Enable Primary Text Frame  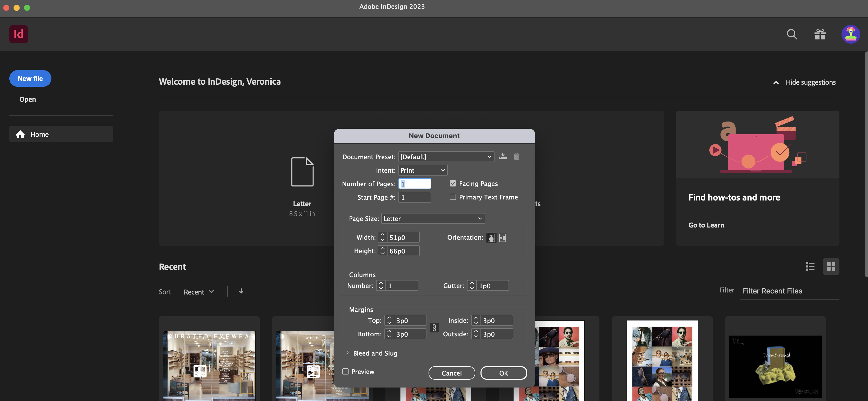[x=453, y=197]
